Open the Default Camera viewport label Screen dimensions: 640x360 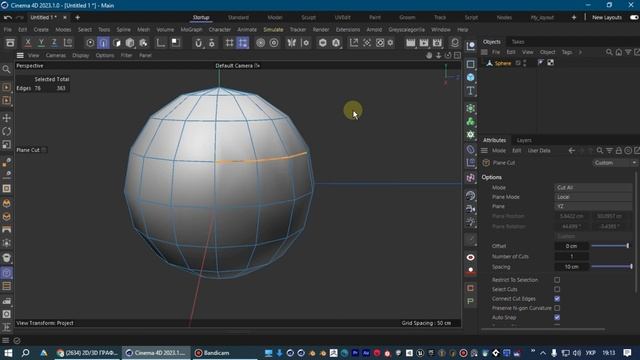click(x=238, y=66)
